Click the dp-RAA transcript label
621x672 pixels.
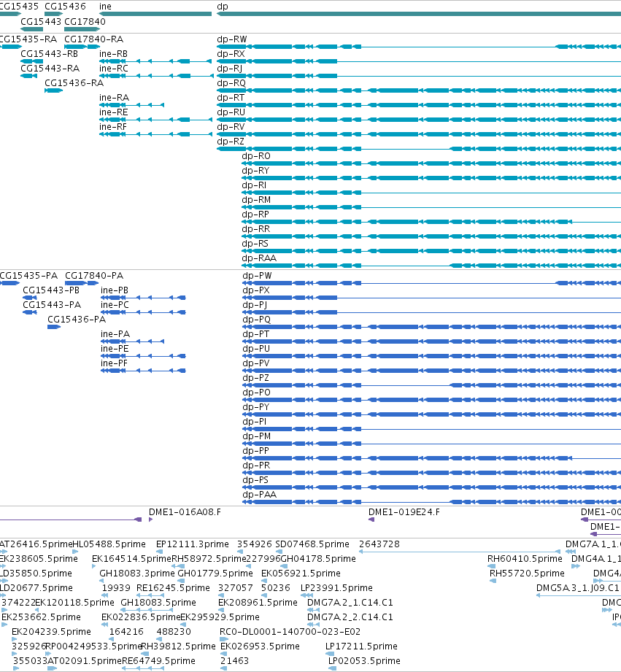coord(259,258)
